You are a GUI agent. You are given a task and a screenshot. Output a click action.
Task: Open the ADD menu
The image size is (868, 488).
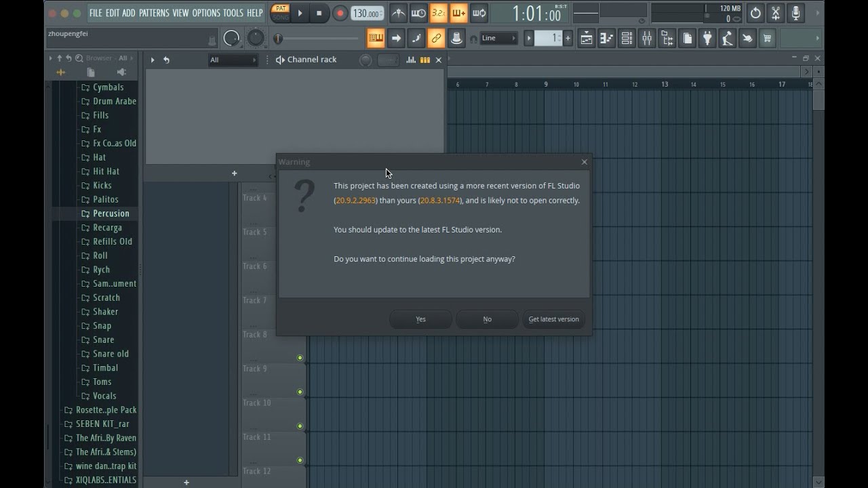[x=129, y=13]
